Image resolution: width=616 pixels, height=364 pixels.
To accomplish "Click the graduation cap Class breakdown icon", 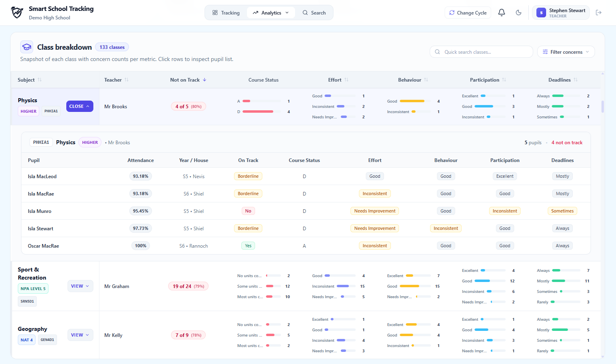I will 27,47.
